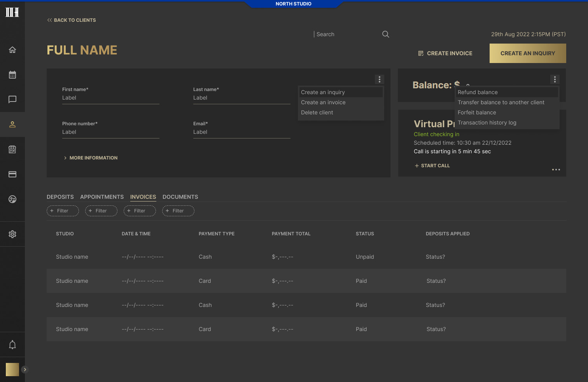Screen dimensions: 588x382
Task: Click the app logo at sidebar top
Action: click(x=12, y=12)
